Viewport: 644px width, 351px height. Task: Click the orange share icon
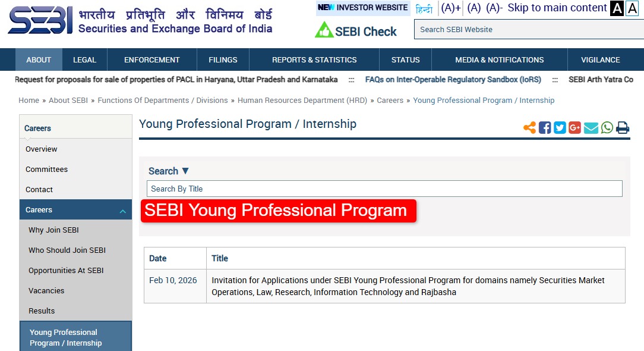click(x=529, y=128)
